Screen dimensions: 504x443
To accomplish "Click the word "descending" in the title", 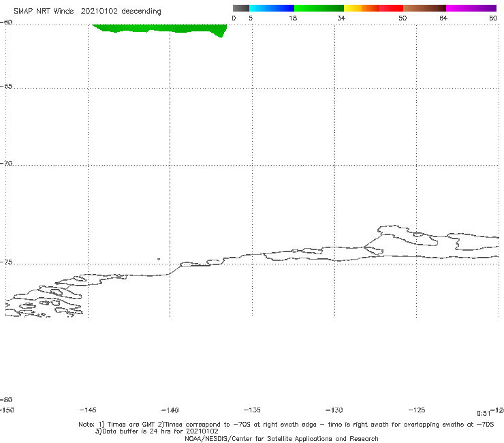I will tap(142, 12).
